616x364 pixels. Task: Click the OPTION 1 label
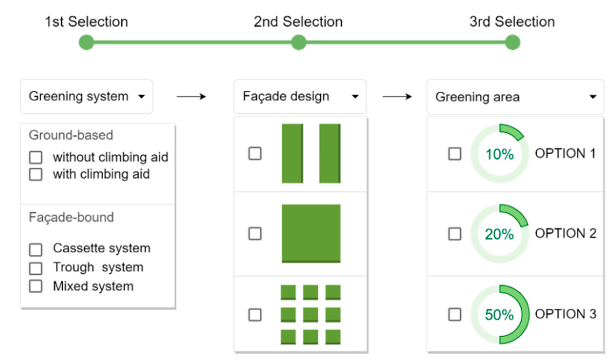565,153
